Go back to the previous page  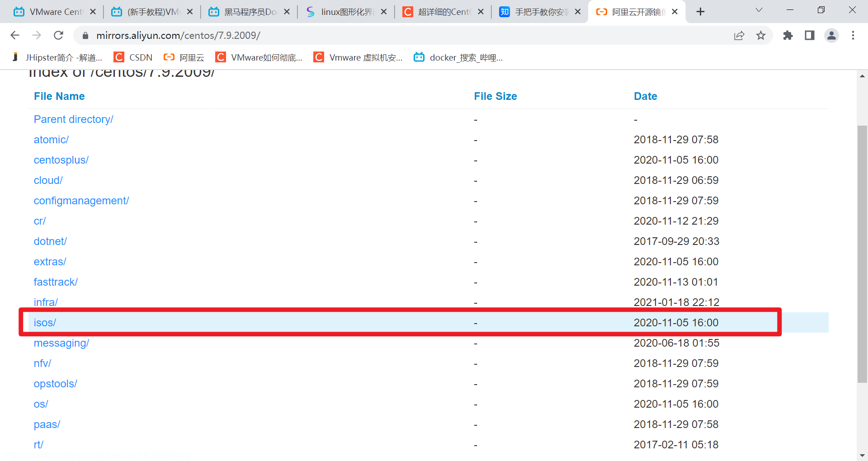(x=15, y=35)
